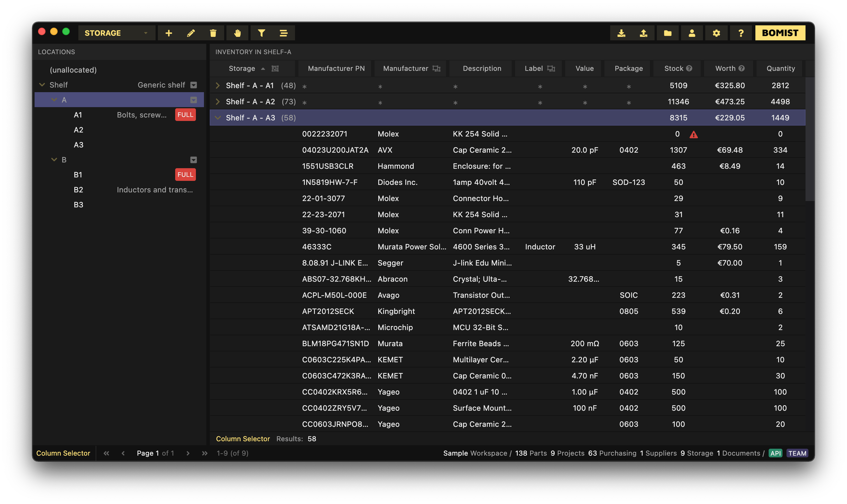Collapse the A location tree node

[x=54, y=100]
